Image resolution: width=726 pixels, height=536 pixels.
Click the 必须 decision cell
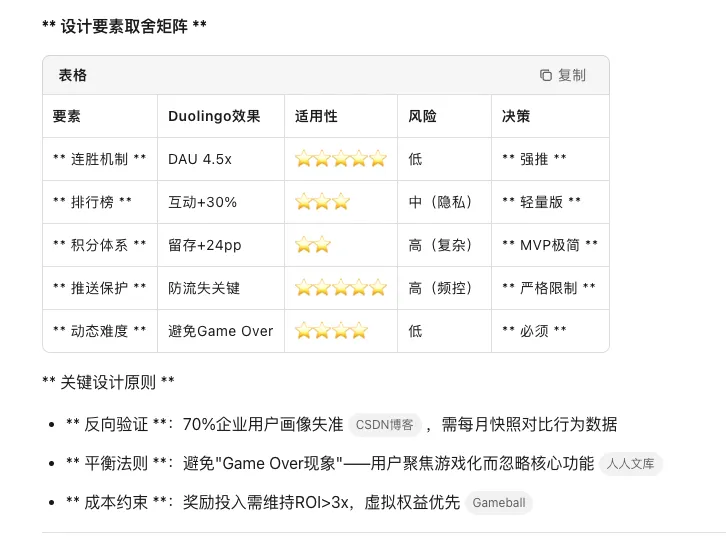(551, 331)
